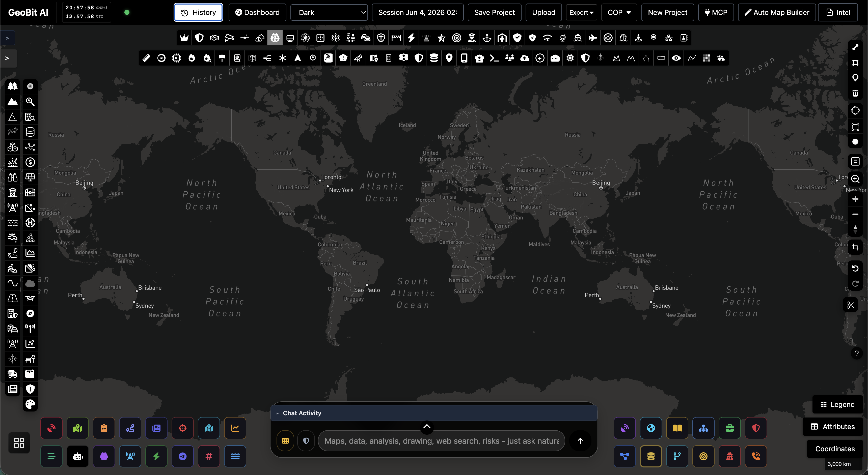The width and height of the screenshot is (868, 475).
Task: Open the Intel panel
Action: click(838, 12)
